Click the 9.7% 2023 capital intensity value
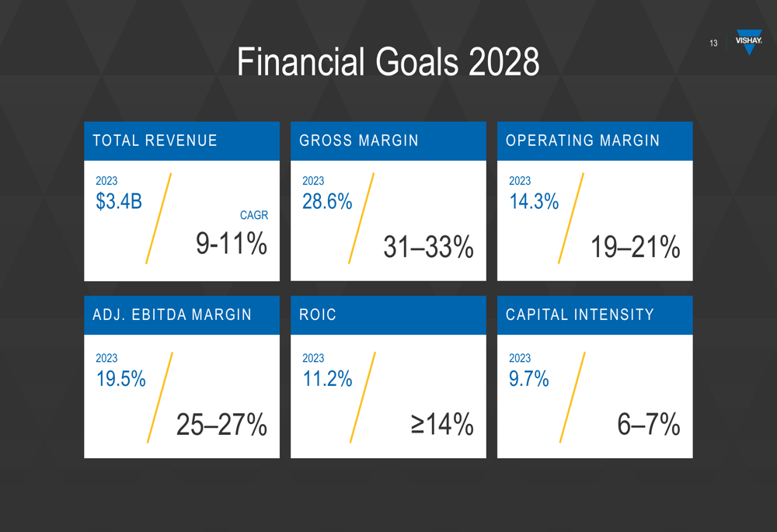Screen dimensions: 777x532 pos(529,379)
